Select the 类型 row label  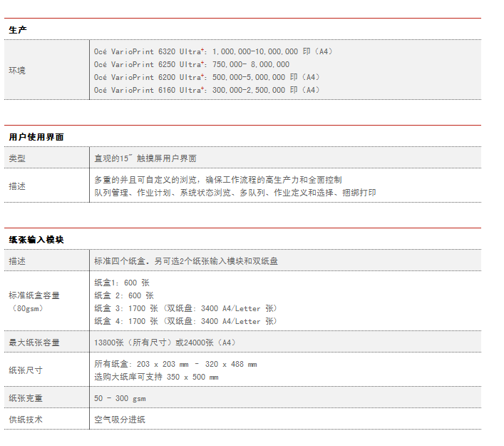pyautogui.click(x=17, y=158)
